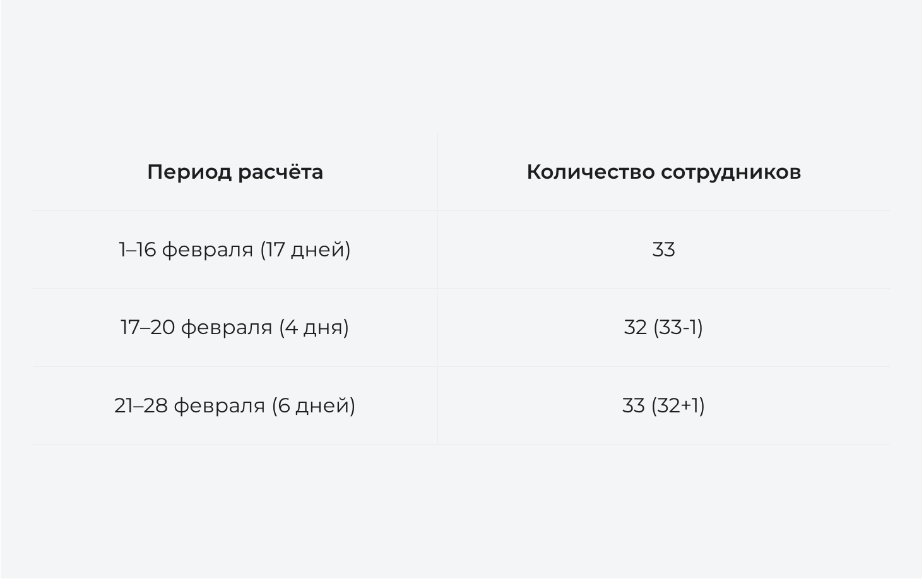Click the 'Количество сотрудников' column header
The height and width of the screenshot is (581, 924).
(x=663, y=172)
